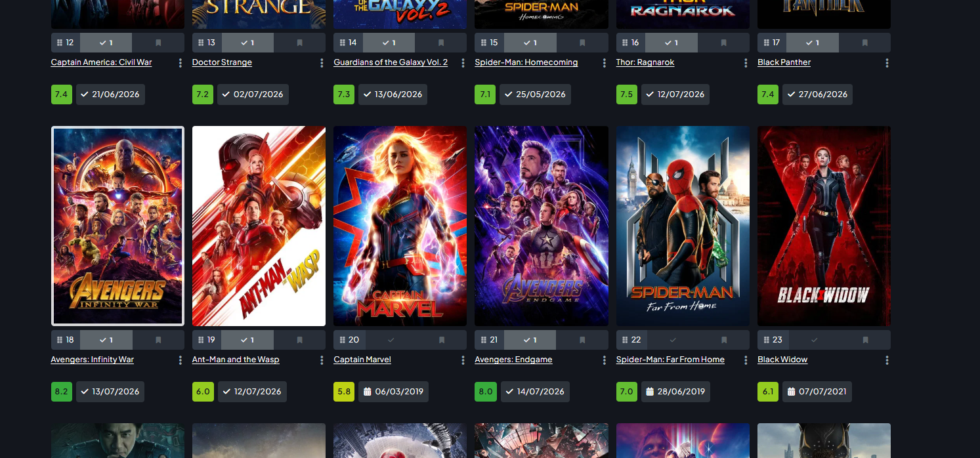Open Avengers: Infinity War title link
Viewport: 980px width, 458px height.
93,360
